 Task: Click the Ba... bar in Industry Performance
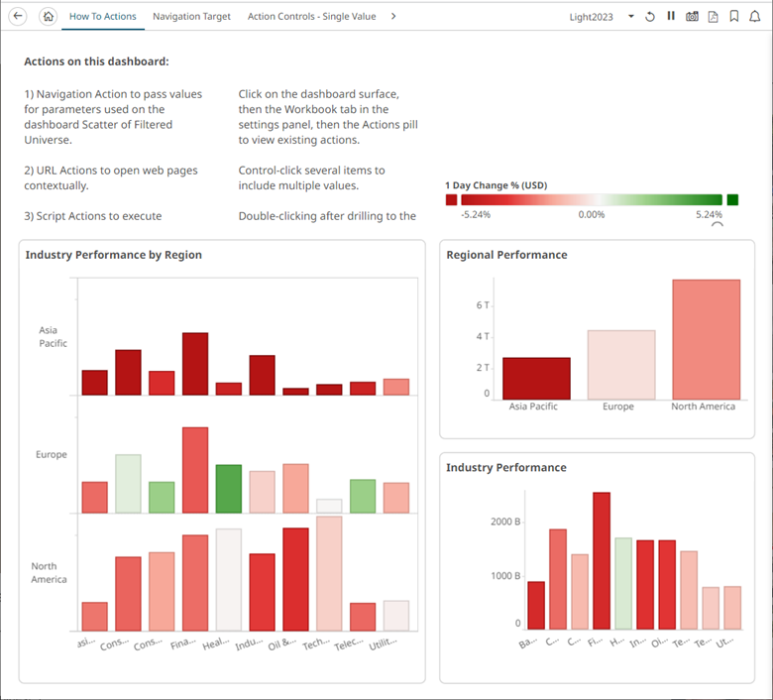[x=536, y=605]
